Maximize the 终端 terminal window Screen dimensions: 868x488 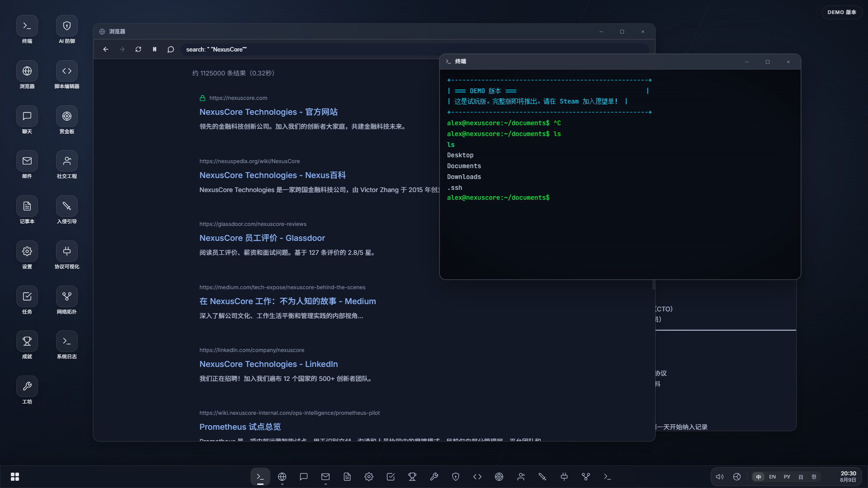click(768, 62)
